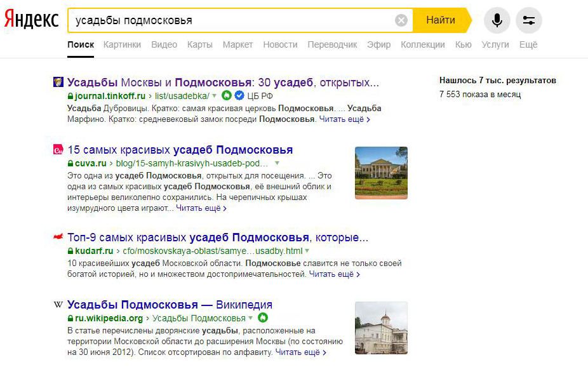Go to the Новости tab
The width and height of the screenshot is (588, 367).
[x=280, y=44]
